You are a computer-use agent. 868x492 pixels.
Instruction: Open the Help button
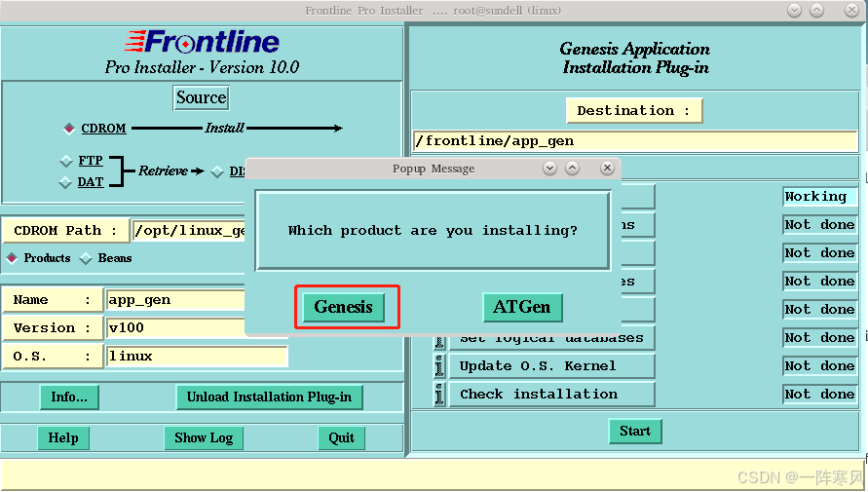[63, 438]
